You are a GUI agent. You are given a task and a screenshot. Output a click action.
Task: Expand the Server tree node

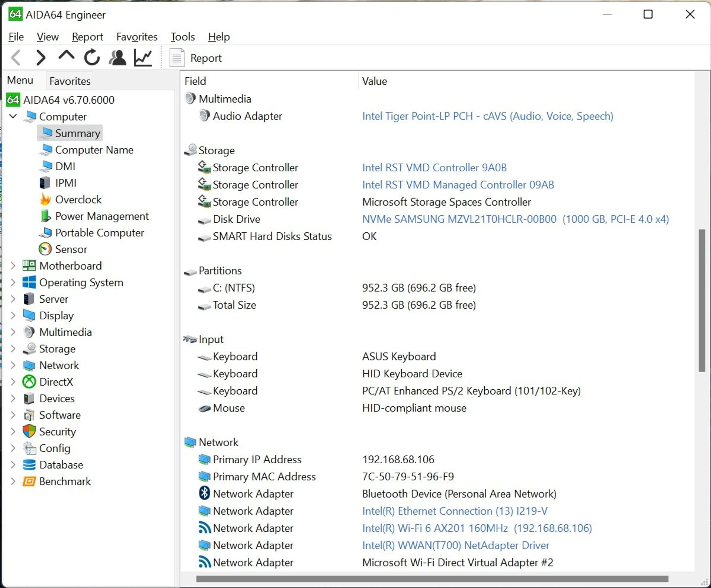pyautogui.click(x=13, y=299)
